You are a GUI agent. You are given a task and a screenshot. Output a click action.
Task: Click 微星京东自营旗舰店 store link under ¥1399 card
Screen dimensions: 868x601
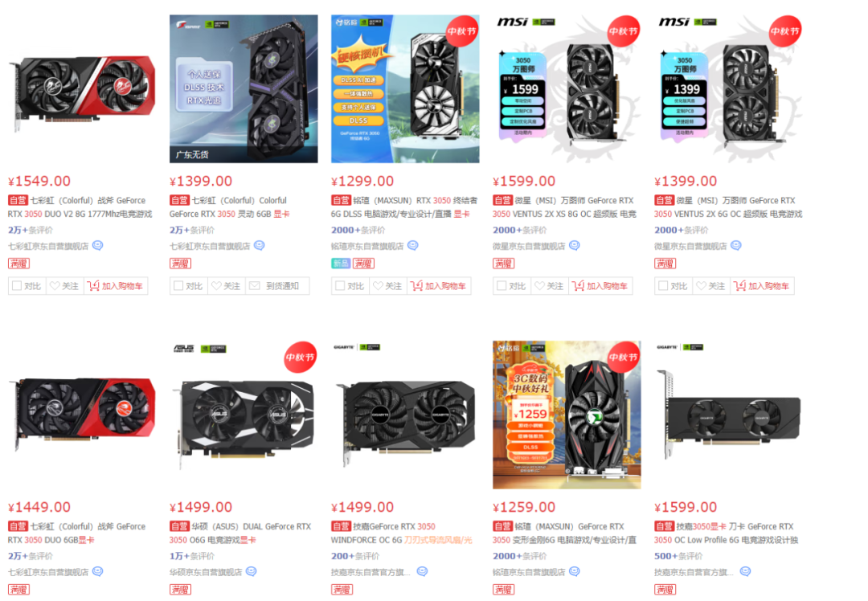point(690,246)
